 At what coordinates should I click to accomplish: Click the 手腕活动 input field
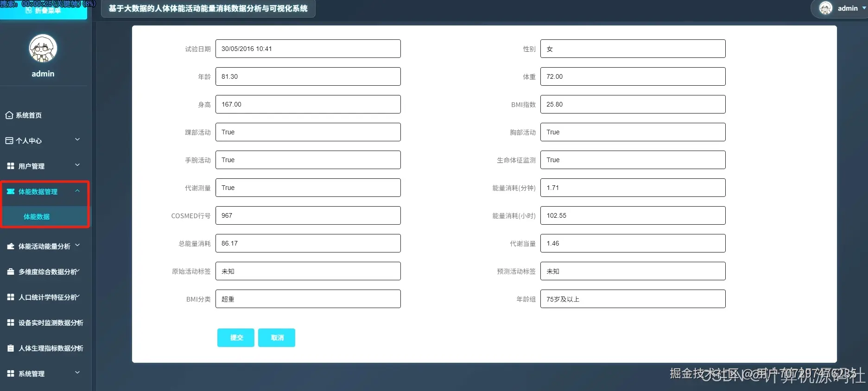[308, 160]
